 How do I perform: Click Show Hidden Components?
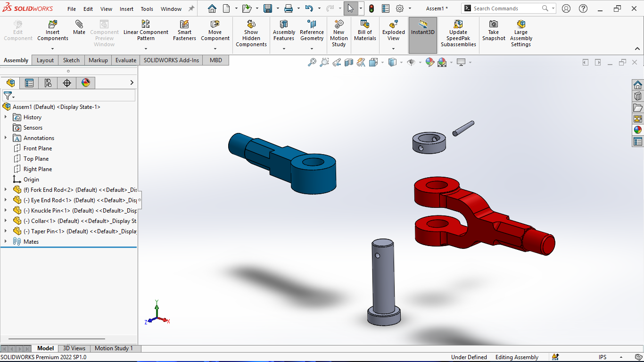pos(251,33)
